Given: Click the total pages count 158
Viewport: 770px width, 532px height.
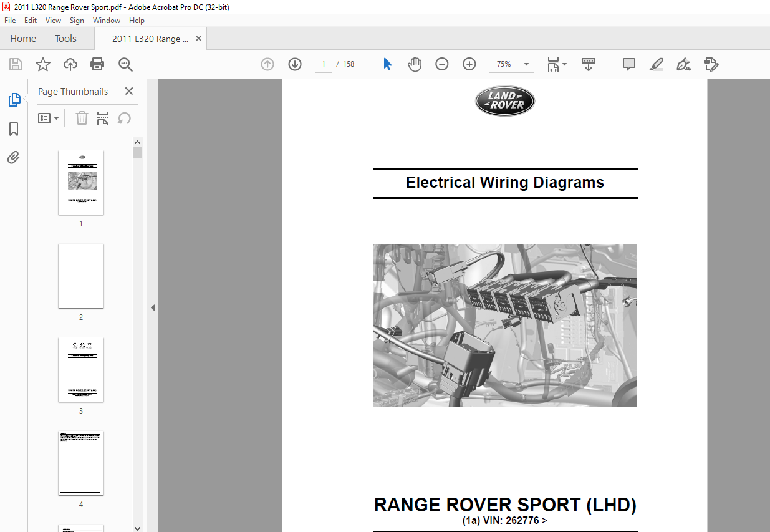Looking at the screenshot, I should [x=349, y=64].
